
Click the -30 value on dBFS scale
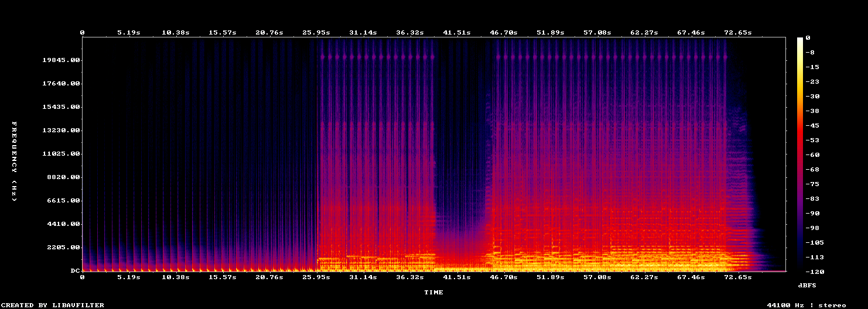[812, 97]
